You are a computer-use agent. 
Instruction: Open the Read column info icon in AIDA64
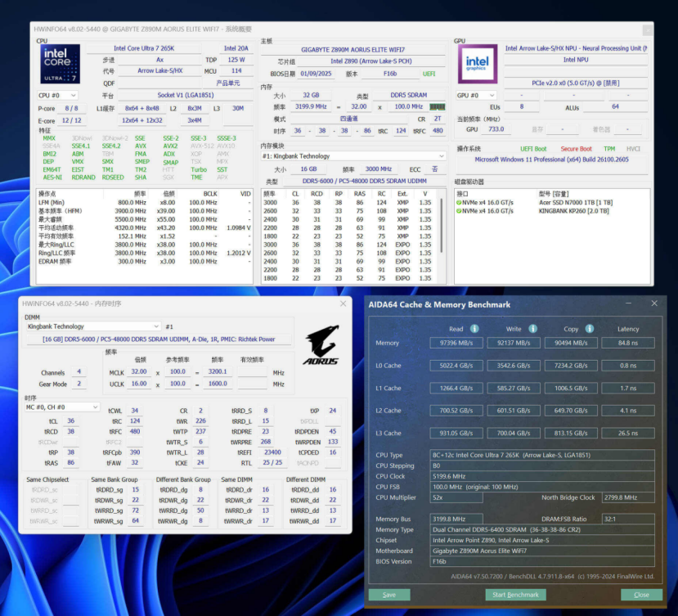pyautogui.click(x=474, y=329)
